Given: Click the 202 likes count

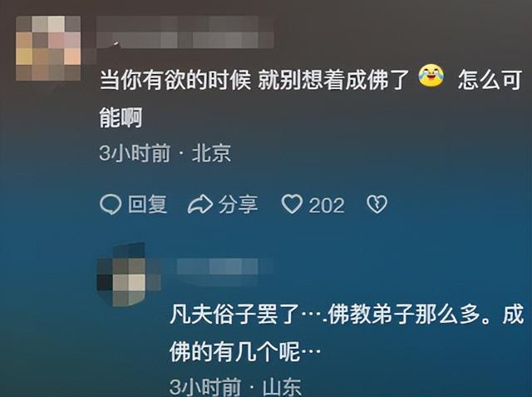Looking at the screenshot, I should tap(327, 206).
